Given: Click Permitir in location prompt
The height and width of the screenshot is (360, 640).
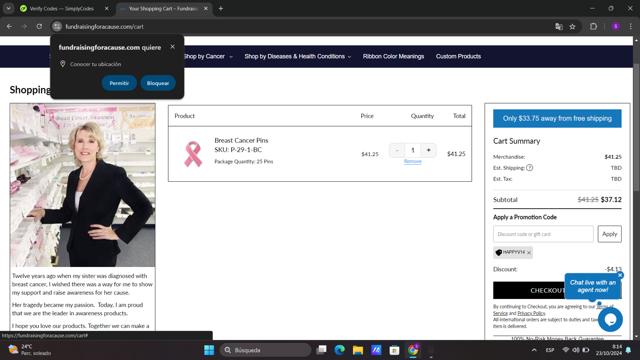Looking at the screenshot, I should pyautogui.click(x=119, y=83).
